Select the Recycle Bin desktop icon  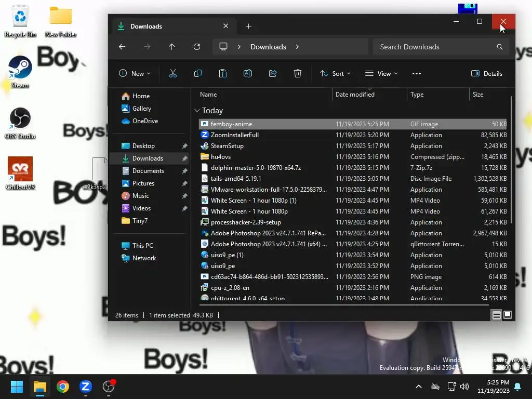click(x=20, y=21)
